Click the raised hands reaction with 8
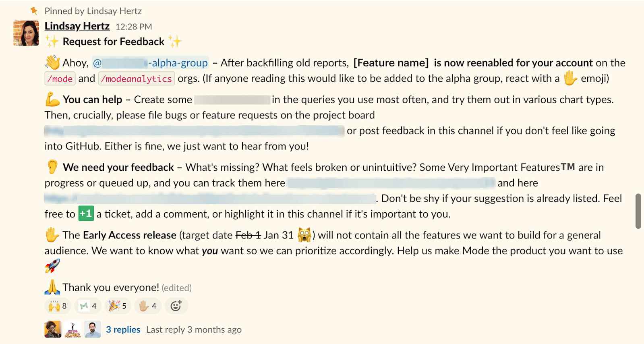 point(57,306)
